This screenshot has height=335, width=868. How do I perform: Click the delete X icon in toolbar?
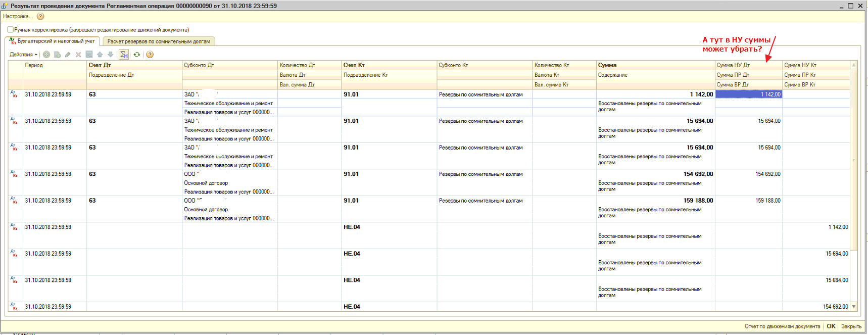78,55
